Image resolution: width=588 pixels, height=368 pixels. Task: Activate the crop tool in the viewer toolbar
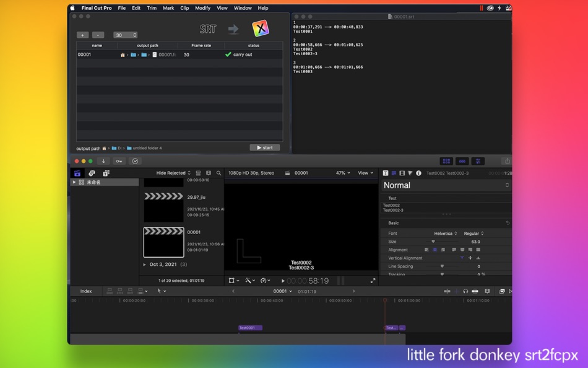tap(231, 281)
